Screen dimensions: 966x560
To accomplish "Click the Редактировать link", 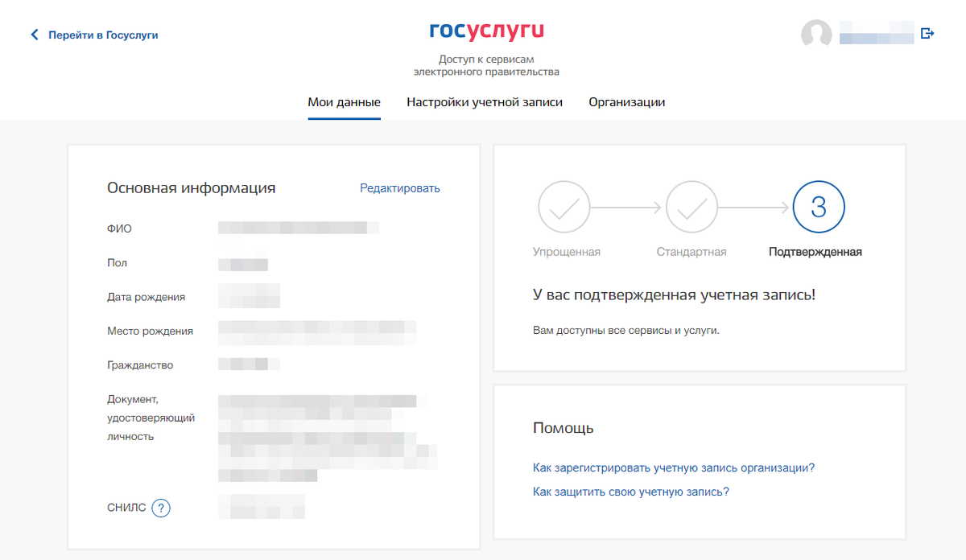I will pos(400,188).
